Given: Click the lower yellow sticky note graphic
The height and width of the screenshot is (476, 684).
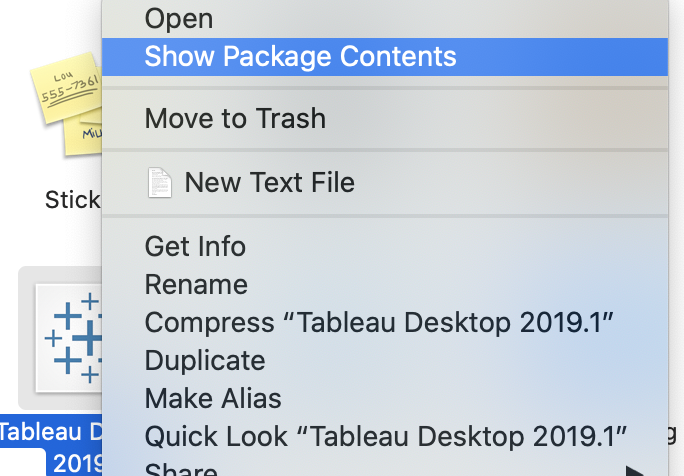Looking at the screenshot, I should [83, 136].
